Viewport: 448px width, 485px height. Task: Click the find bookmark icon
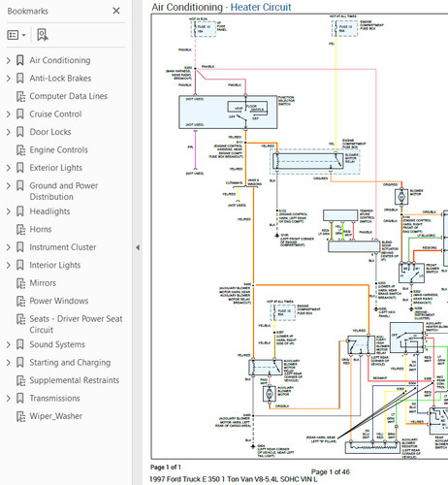tap(43, 35)
